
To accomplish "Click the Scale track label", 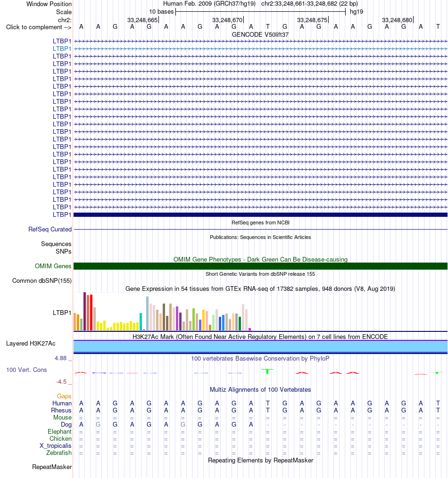I will tap(64, 12).
